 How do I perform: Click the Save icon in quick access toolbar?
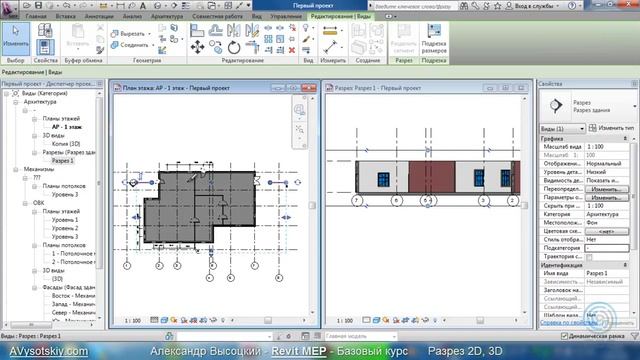(38, 6)
